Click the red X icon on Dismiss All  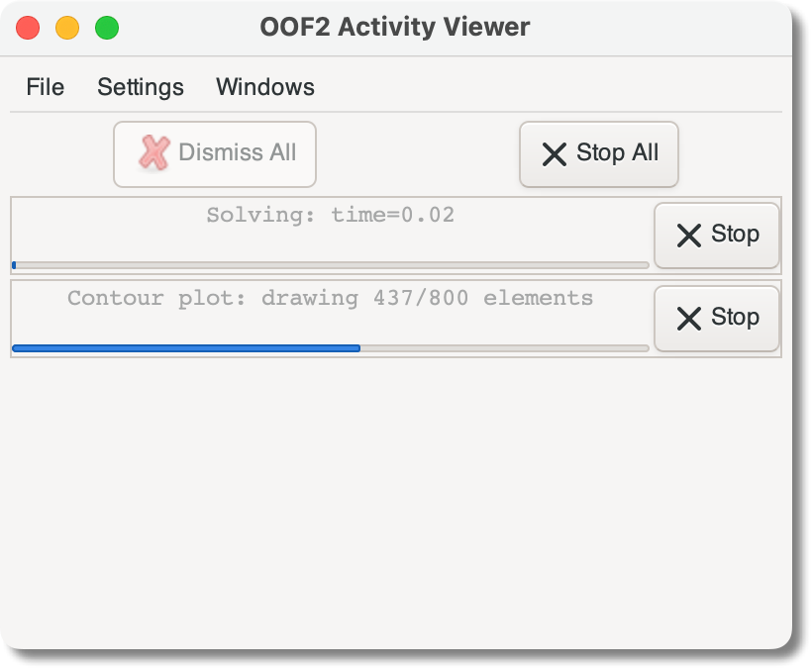pyautogui.click(x=153, y=152)
